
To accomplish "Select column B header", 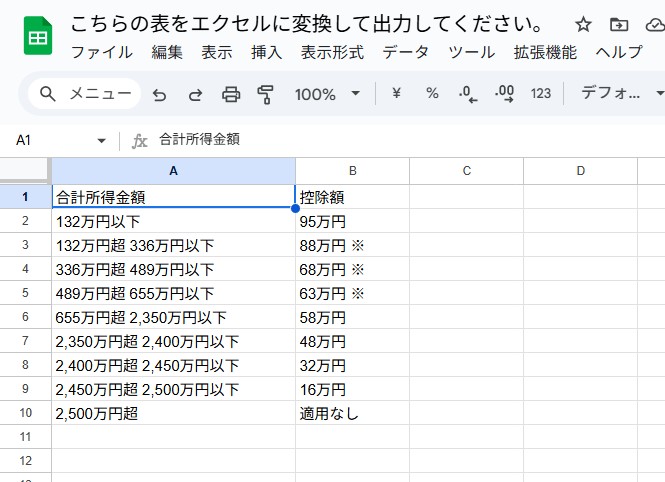I will [352, 171].
